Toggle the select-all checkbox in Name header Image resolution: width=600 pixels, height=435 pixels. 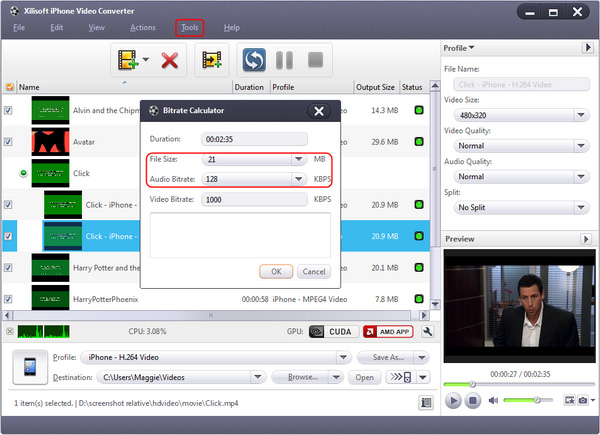[x=10, y=87]
